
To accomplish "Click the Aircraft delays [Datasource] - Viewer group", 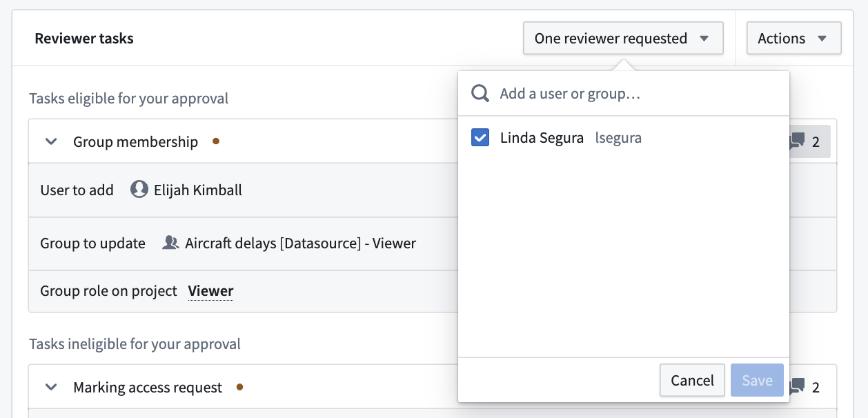I will tap(300, 243).
